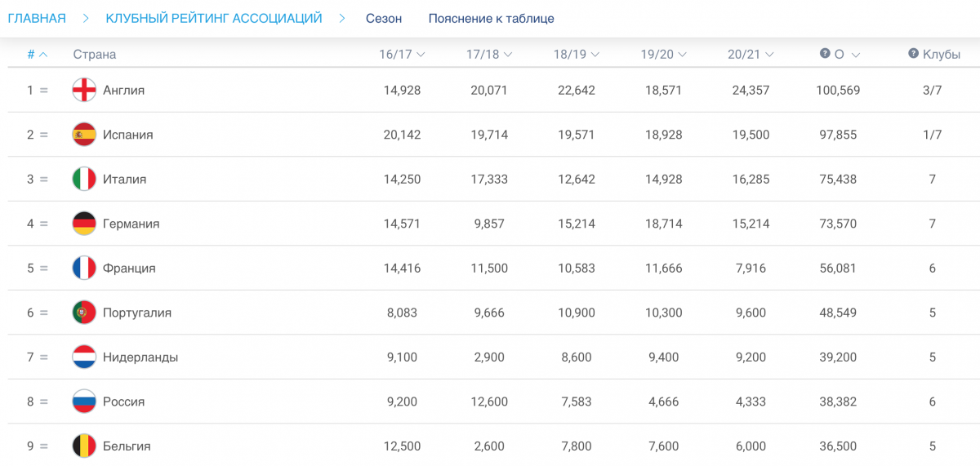Click the Spain flag icon
The image size is (980, 466).
(84, 135)
